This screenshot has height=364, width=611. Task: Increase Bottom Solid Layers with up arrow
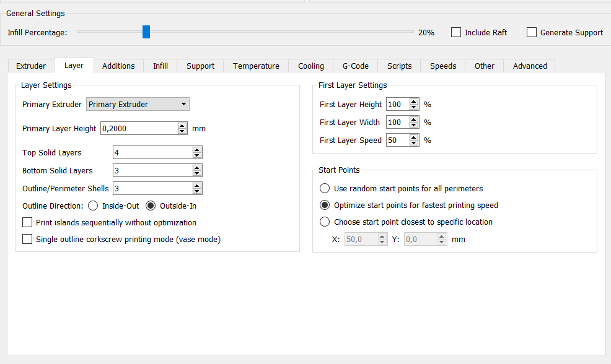[196, 168]
